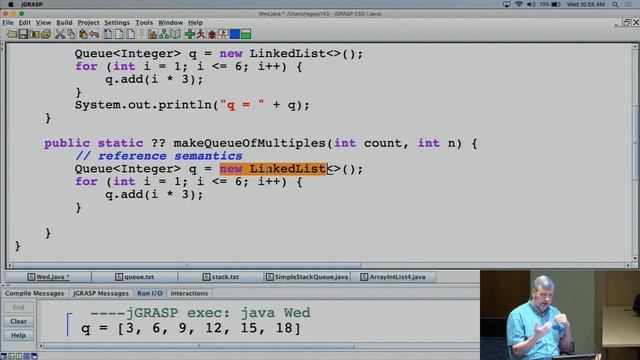This screenshot has width=640, height=360.
Task: Click the editor vertical scrollbar
Action: 635,151
